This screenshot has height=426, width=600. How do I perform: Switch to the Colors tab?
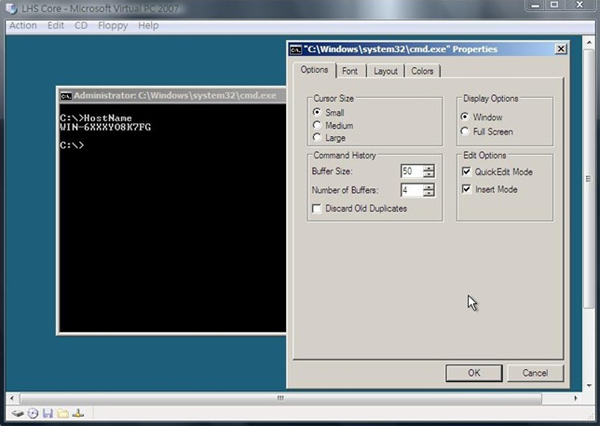[x=422, y=71]
